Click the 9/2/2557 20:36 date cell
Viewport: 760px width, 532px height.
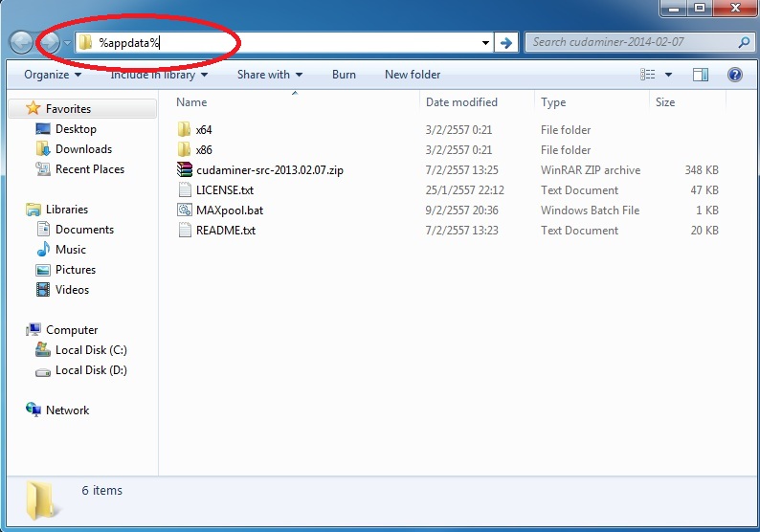click(x=461, y=211)
